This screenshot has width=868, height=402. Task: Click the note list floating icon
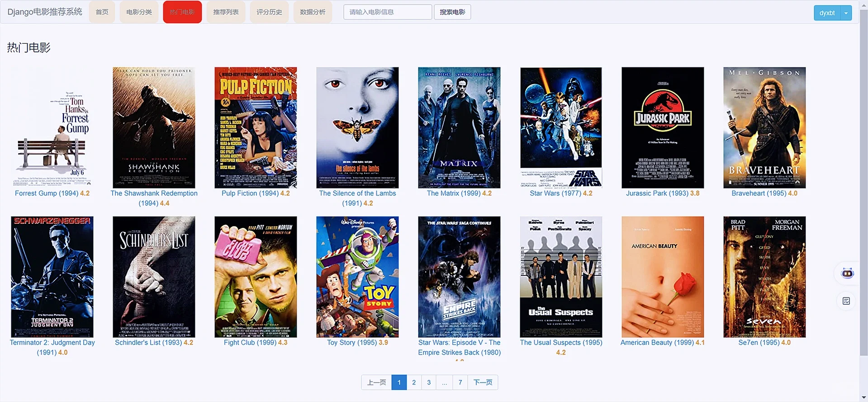pyautogui.click(x=846, y=301)
